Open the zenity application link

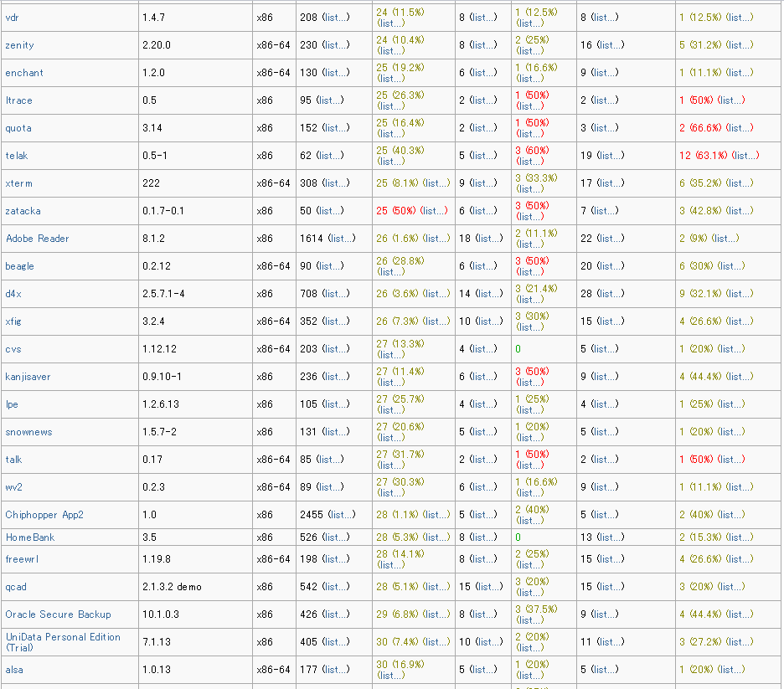[19, 45]
